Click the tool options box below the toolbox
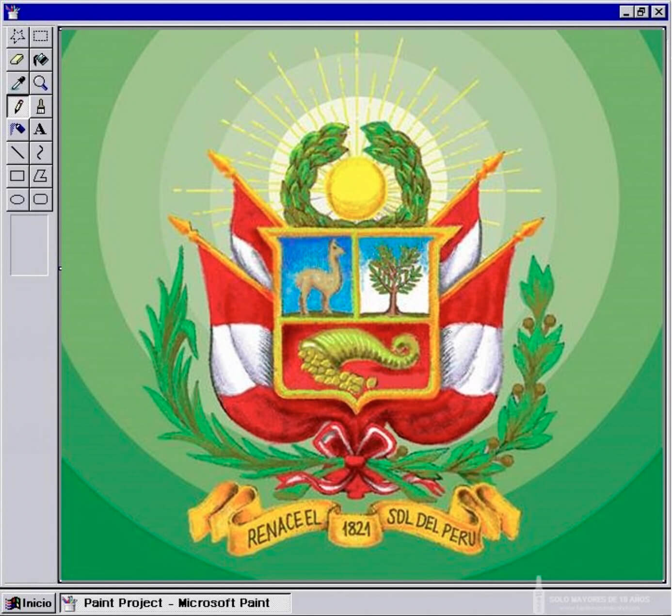672x616 pixels. [x=30, y=245]
